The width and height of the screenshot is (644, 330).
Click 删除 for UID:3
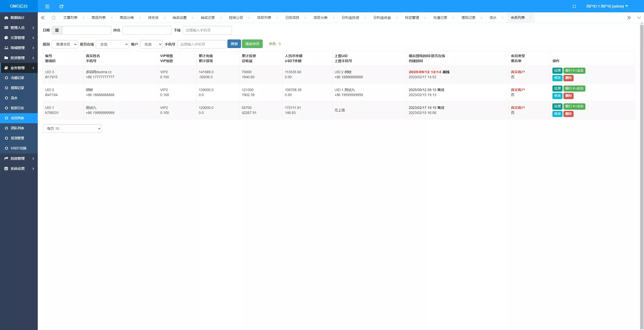(569, 78)
